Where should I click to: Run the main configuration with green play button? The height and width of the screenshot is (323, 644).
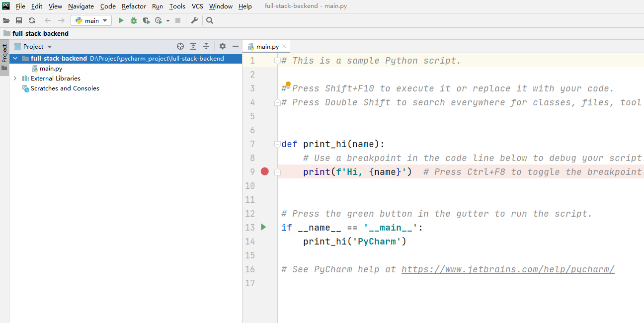[x=121, y=20]
